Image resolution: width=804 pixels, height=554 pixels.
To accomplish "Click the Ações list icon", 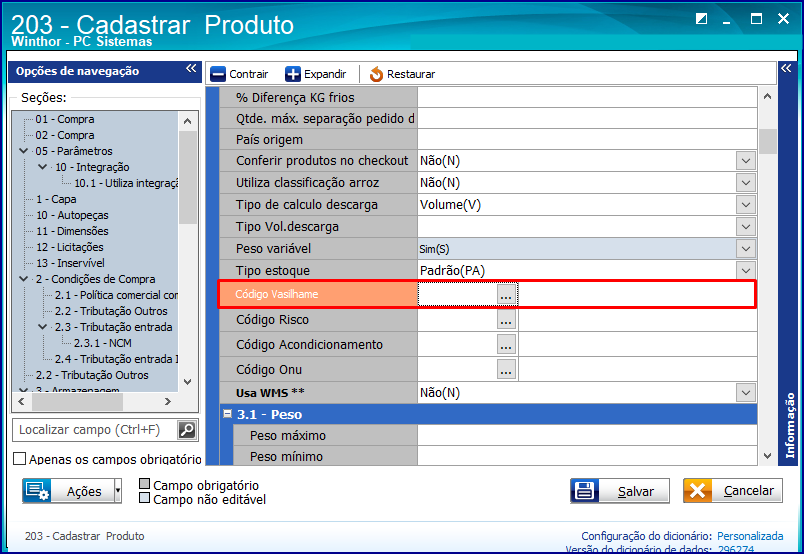I will tap(36, 491).
